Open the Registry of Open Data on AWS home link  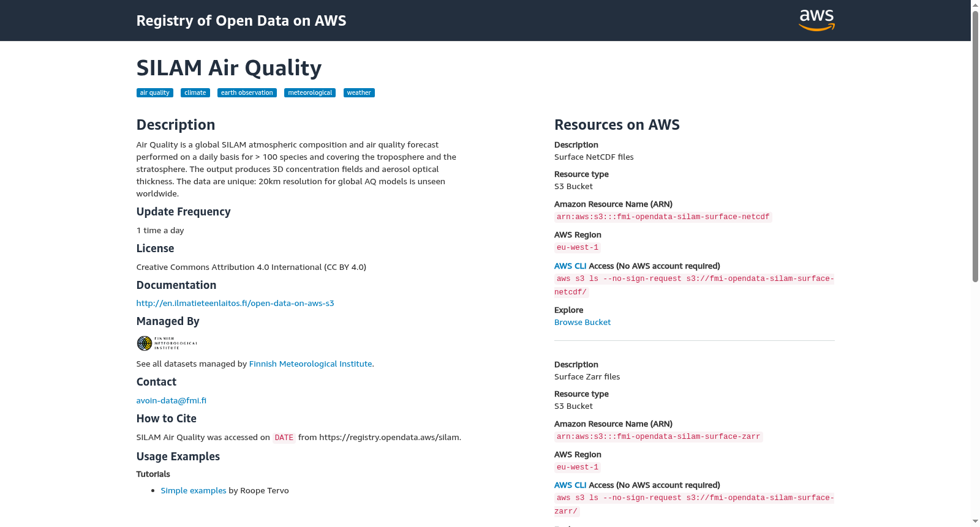241,21
